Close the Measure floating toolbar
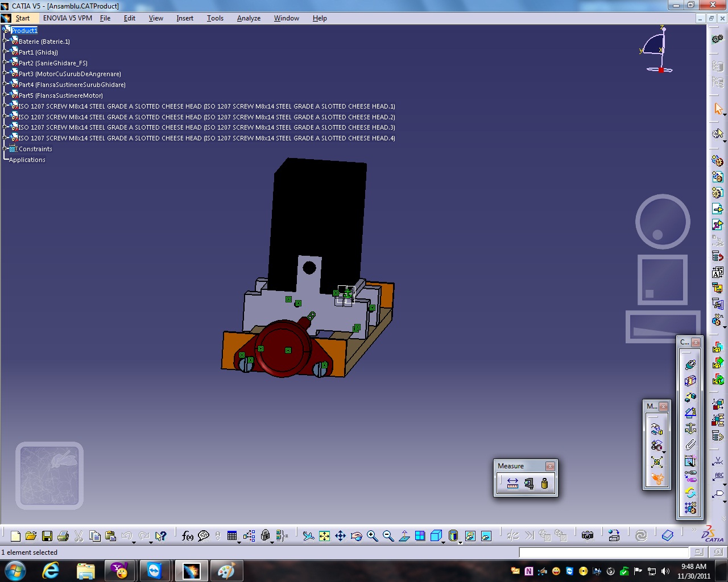728x582 pixels. coord(550,466)
